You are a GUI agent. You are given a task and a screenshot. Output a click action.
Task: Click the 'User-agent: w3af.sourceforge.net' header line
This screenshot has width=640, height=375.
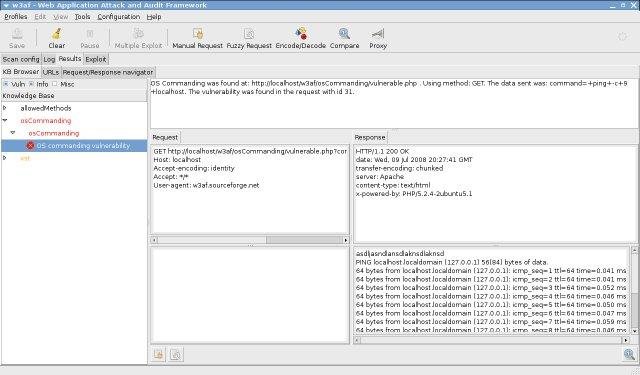point(206,185)
